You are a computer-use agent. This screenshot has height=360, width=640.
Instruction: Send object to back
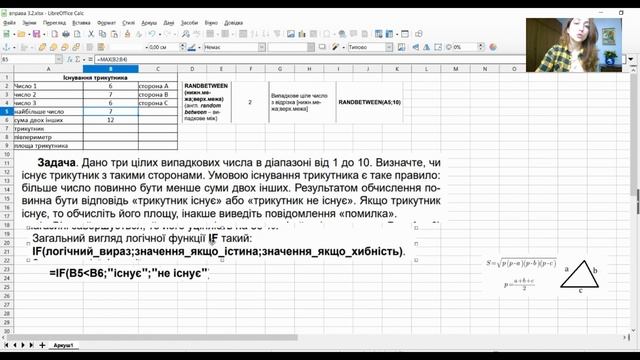(x=76, y=47)
